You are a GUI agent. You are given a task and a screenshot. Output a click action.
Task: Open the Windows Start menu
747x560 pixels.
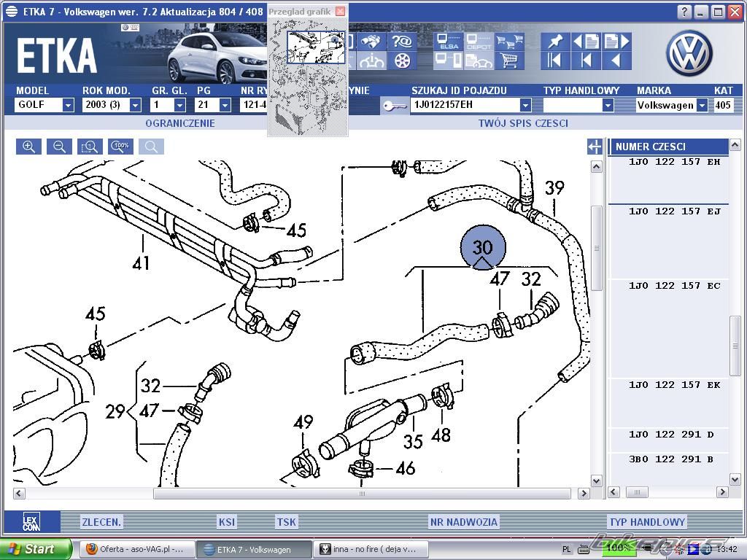pyautogui.click(x=36, y=549)
